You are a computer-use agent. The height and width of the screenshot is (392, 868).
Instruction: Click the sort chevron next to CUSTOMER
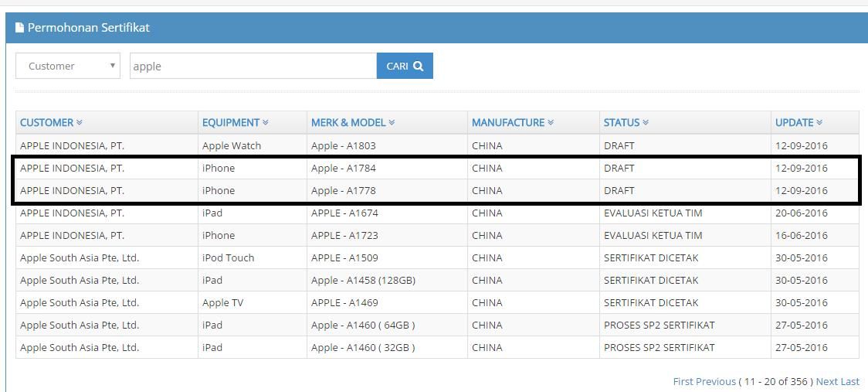pos(80,123)
